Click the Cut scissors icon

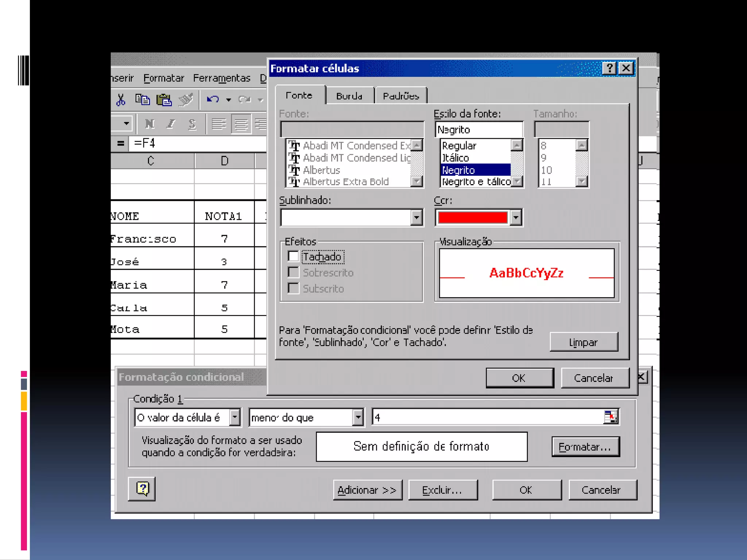pyautogui.click(x=121, y=100)
